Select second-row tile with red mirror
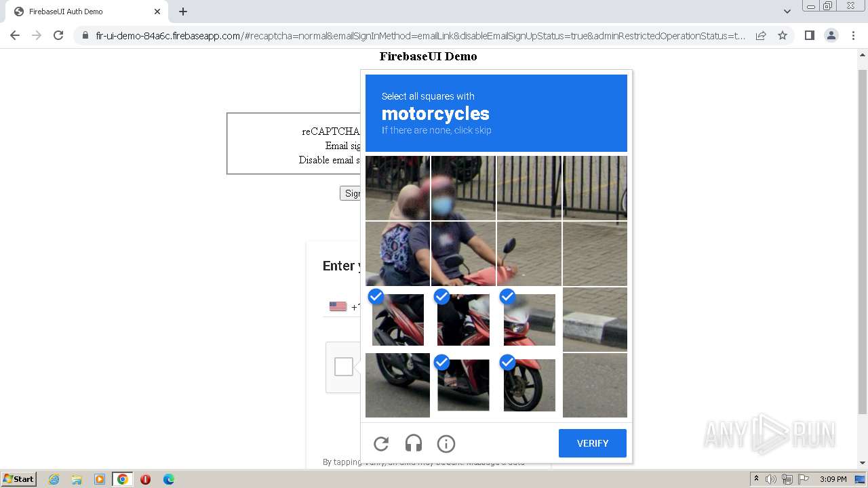This screenshot has width=868, height=488. 529,253
